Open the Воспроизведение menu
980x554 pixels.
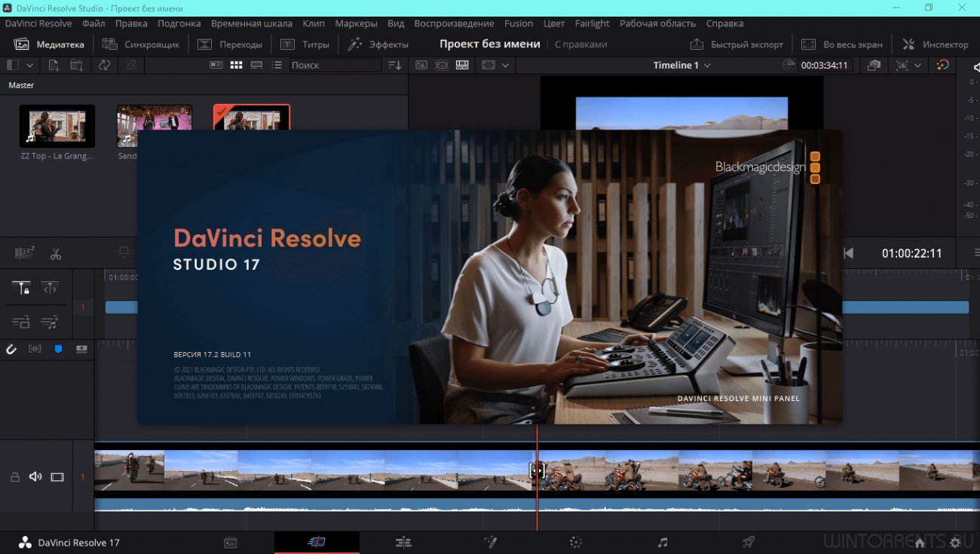click(x=455, y=23)
